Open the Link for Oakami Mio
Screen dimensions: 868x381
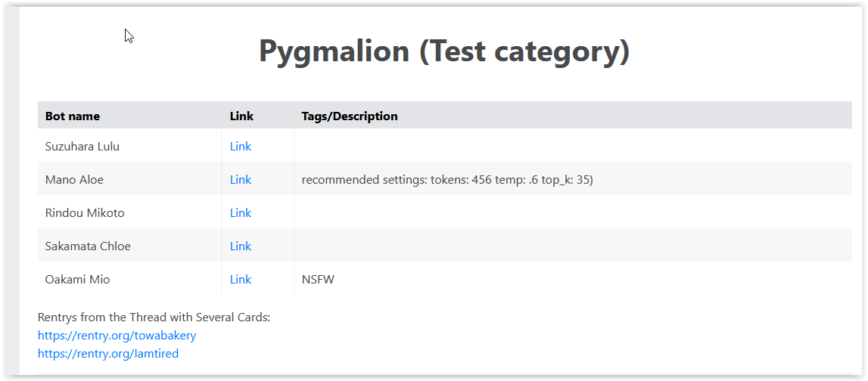[x=241, y=280]
